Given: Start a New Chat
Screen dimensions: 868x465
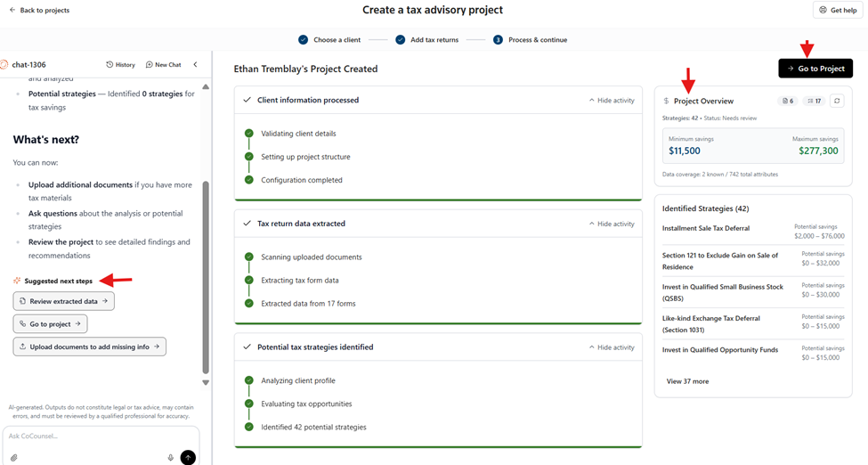Looking at the screenshot, I should pyautogui.click(x=164, y=65).
